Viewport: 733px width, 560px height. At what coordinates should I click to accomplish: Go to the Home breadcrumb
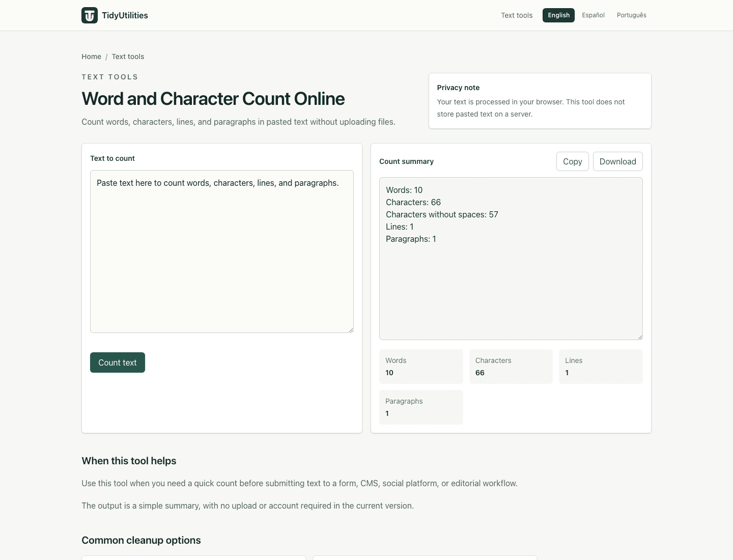[91, 57]
